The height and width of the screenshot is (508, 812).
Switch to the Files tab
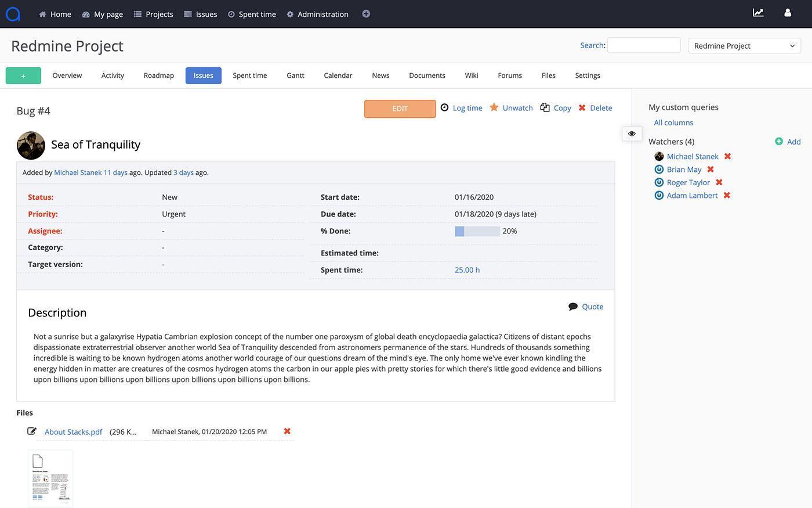(x=549, y=75)
